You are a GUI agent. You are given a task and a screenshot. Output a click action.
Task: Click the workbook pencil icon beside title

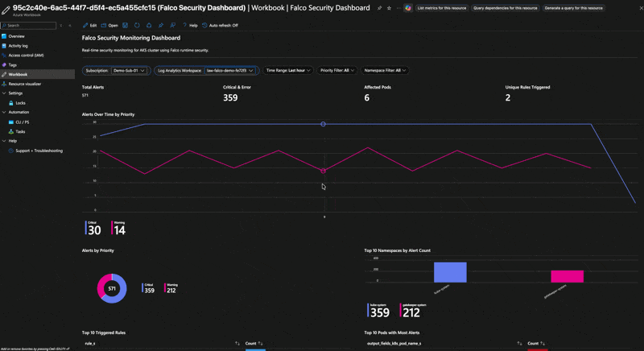[6, 10]
